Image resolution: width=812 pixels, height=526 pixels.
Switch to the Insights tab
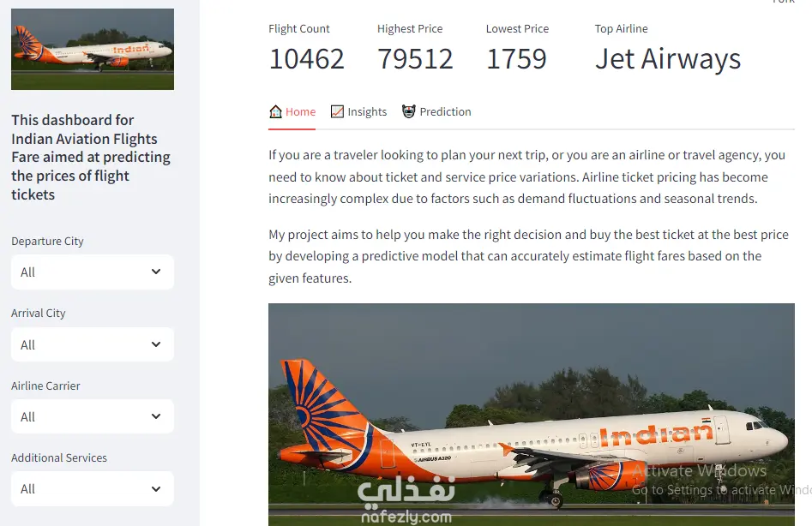tap(367, 111)
